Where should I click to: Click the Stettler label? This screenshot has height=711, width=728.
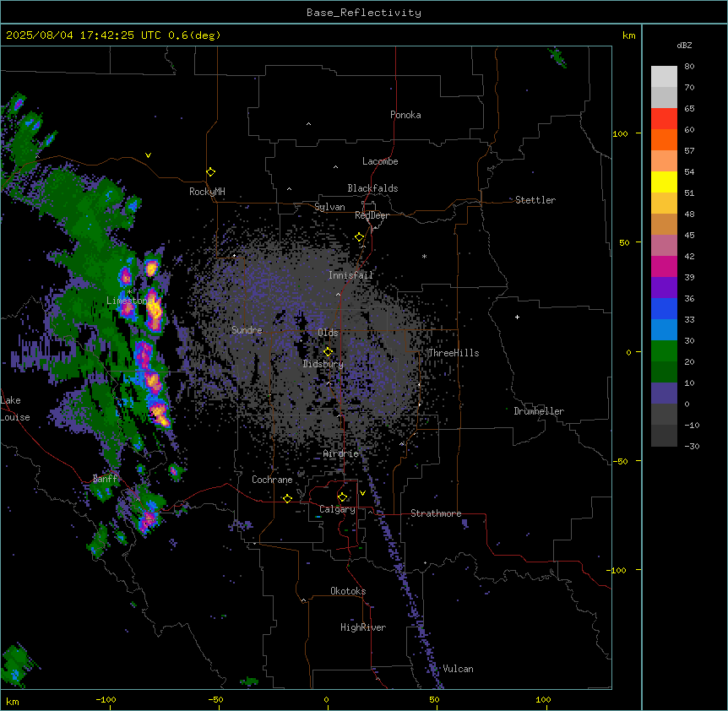(535, 200)
